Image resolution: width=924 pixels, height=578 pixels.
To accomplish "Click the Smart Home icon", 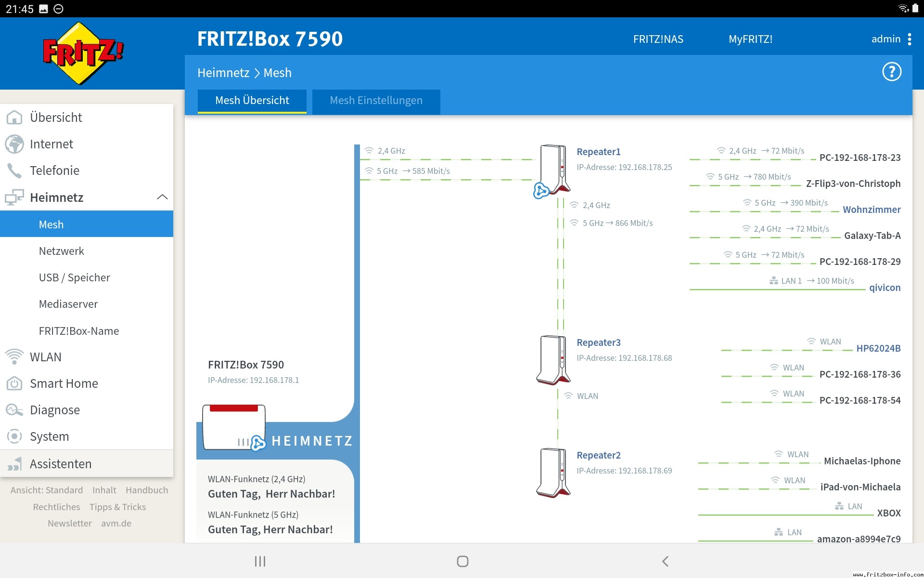I will (14, 383).
